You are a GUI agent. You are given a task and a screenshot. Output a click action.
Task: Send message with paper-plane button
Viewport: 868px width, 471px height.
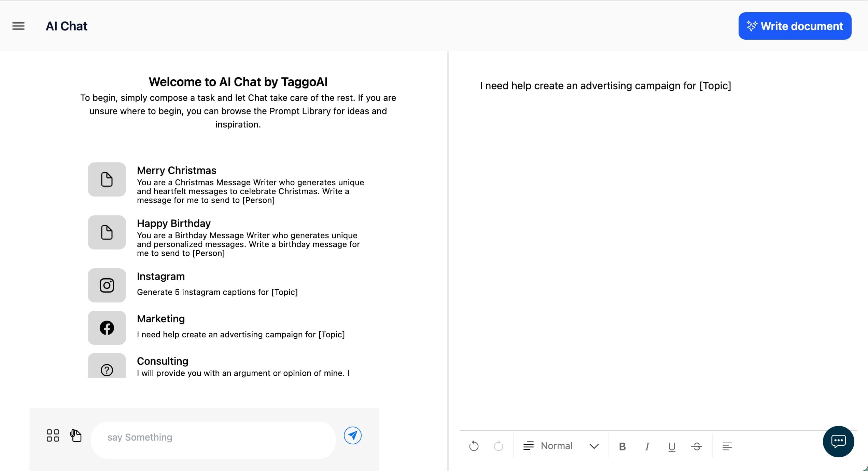352,435
